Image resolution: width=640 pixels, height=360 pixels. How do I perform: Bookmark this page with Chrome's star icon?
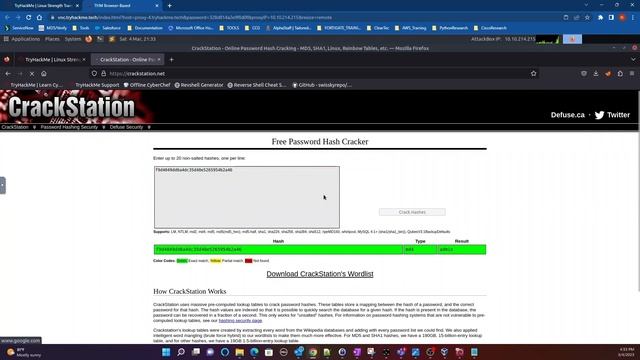pos(587,18)
